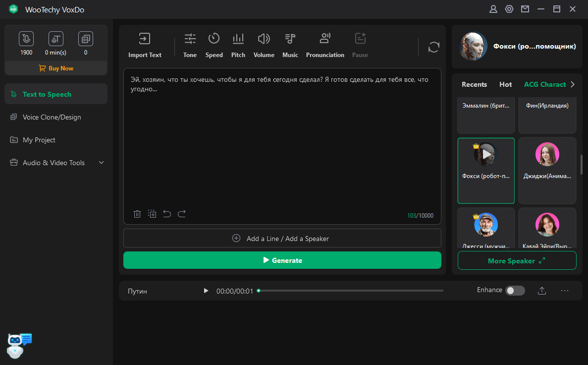The image size is (588, 365).
Task: Select the Фин (Ирландия) voice card
Action: [x=547, y=115]
